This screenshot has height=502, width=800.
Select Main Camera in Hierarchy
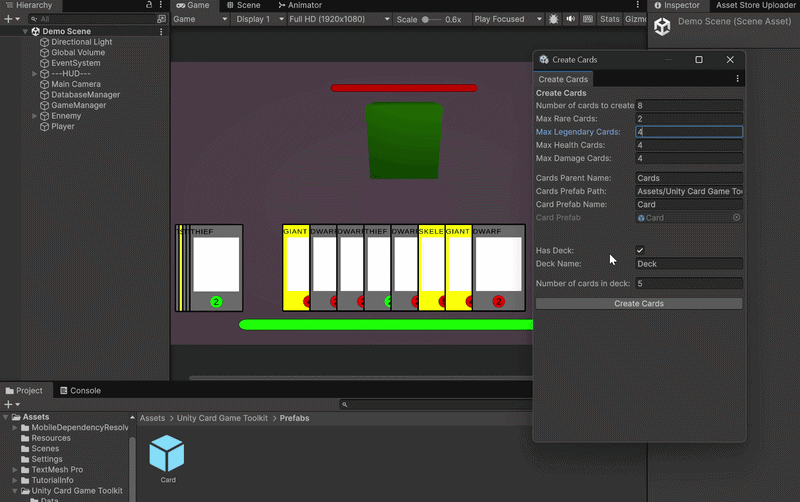[76, 84]
